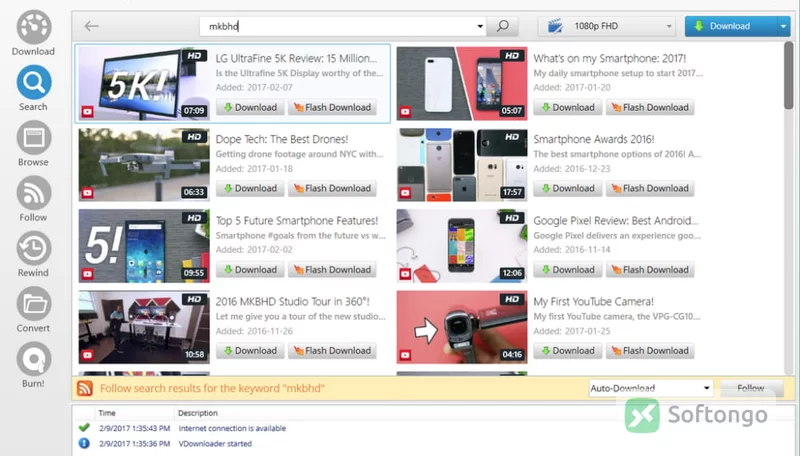Click HD badge on My First YouTube Camera
This screenshot has width=800, height=456.
click(512, 299)
